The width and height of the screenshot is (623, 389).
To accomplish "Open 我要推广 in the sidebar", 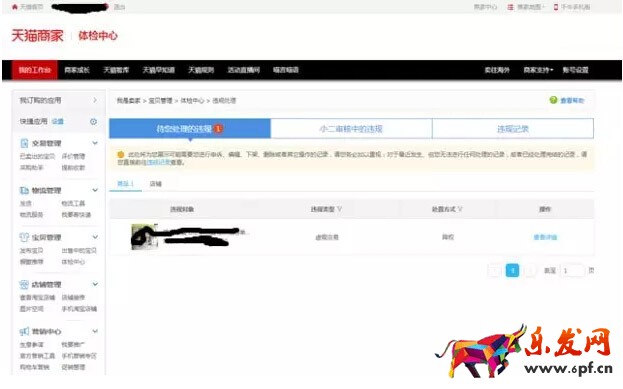I will click(73, 344).
